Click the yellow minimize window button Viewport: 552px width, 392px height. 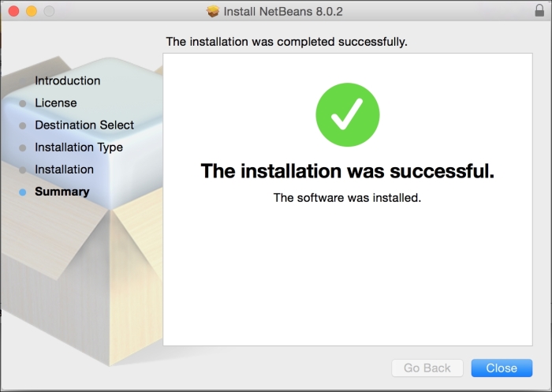click(x=32, y=11)
